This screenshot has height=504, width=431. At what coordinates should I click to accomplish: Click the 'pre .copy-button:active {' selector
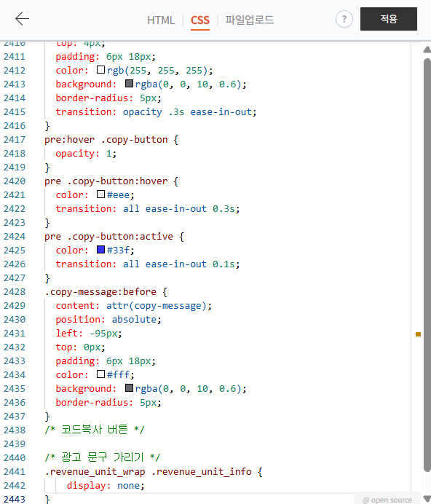point(114,237)
